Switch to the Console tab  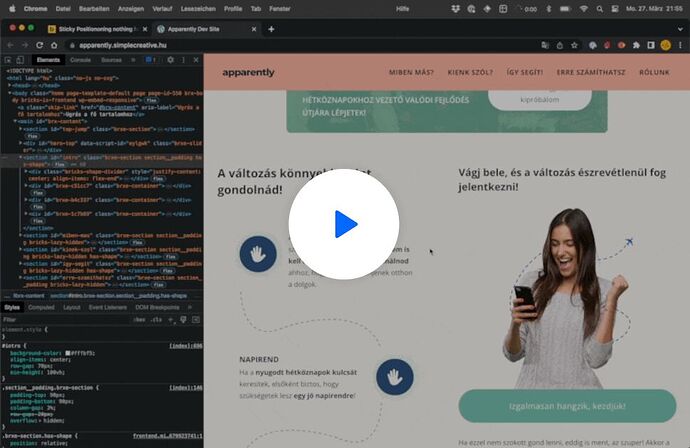81,60
